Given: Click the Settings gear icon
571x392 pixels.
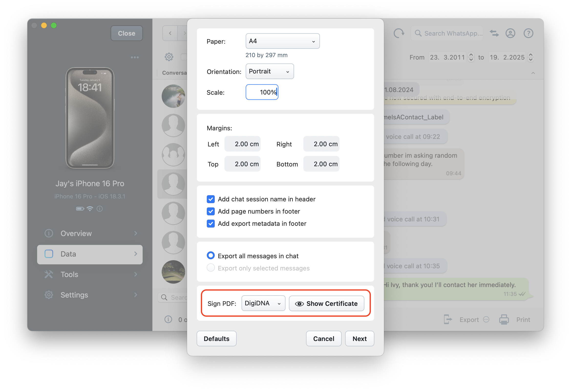Looking at the screenshot, I should point(49,295).
